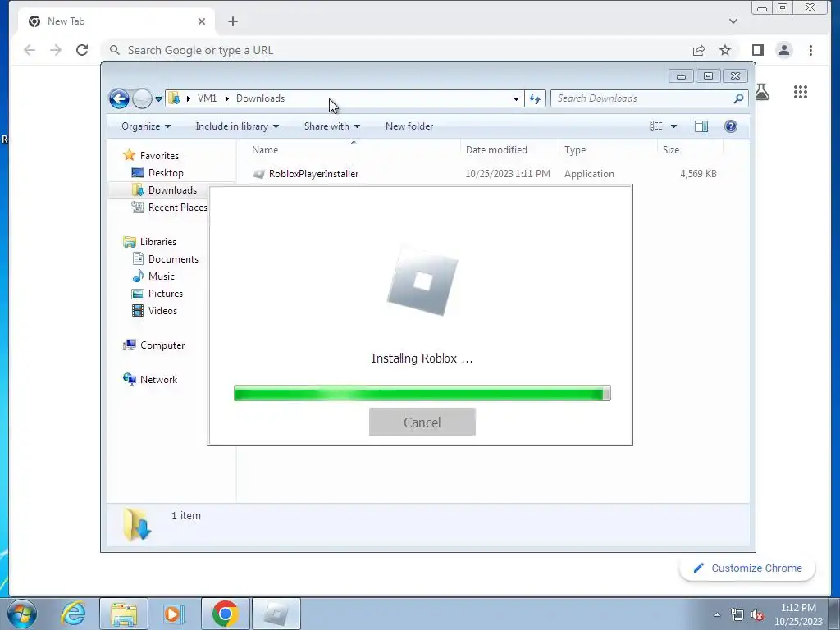The image size is (840, 630).
Task: Click the RobloxPlayerInstaller file icon
Action: pos(259,174)
